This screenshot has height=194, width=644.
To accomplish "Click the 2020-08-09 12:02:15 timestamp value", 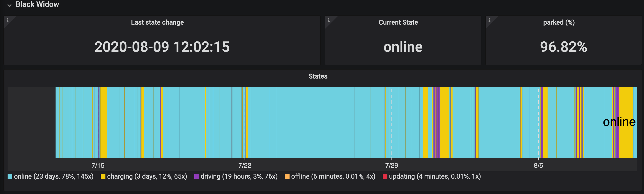I will tap(162, 47).
